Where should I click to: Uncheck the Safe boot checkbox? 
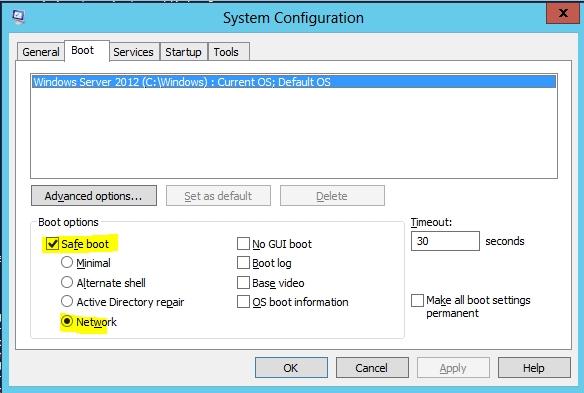coord(52,244)
